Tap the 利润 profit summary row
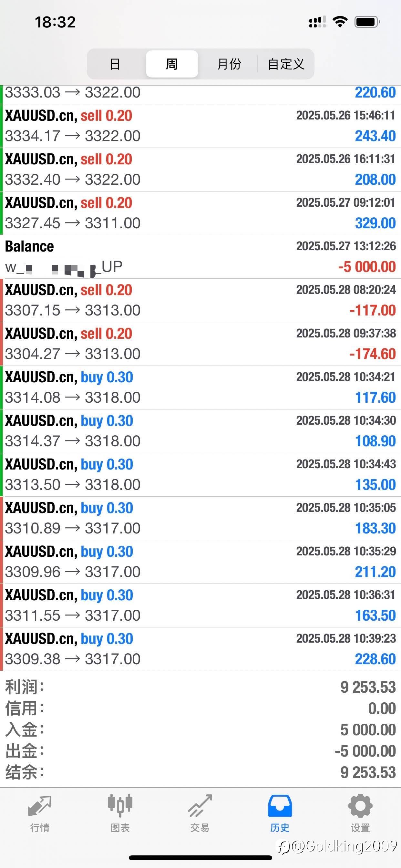The width and height of the screenshot is (401, 868). pos(200,687)
